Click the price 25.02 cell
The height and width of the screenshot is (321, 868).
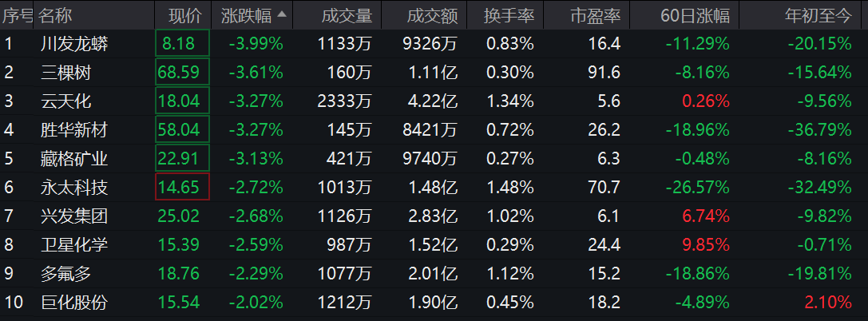pos(179,216)
